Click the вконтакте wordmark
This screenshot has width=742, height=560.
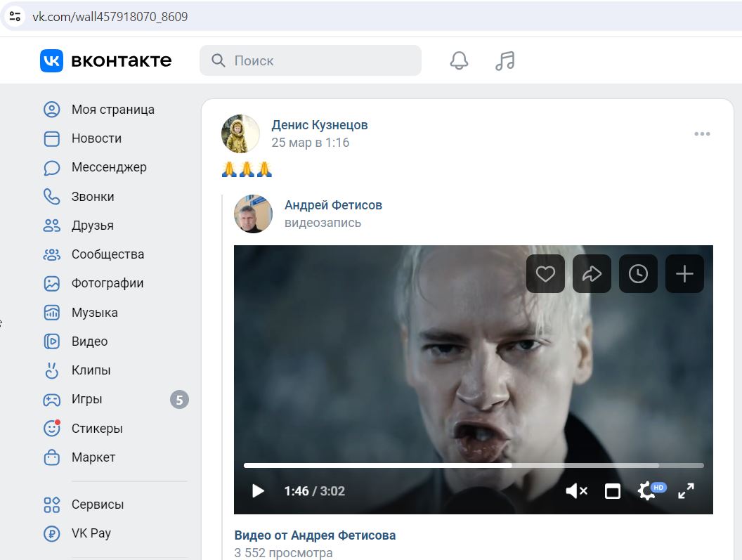point(121,60)
